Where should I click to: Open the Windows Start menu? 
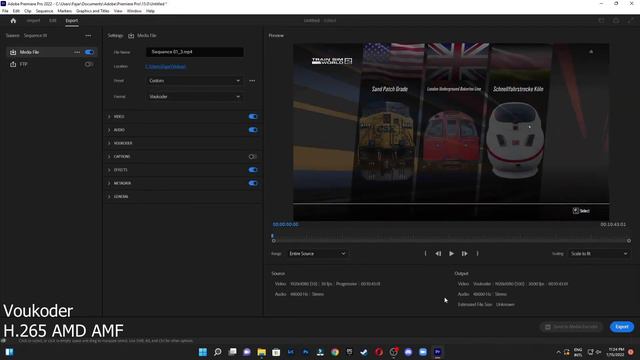[203, 352]
